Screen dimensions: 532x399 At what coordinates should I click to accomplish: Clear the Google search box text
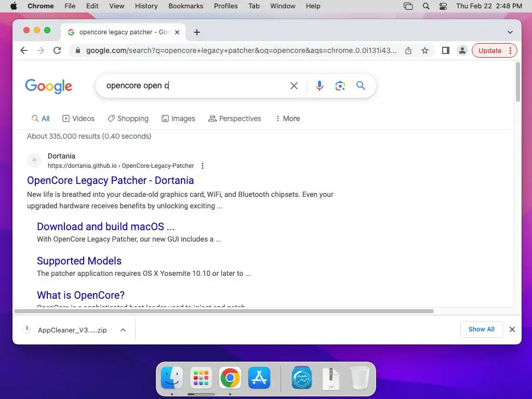pos(294,86)
